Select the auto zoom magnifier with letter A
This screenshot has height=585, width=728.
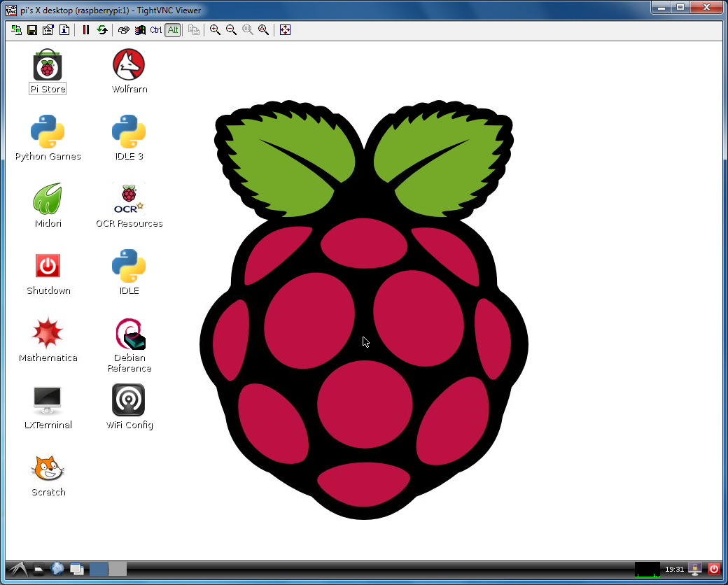tap(264, 30)
